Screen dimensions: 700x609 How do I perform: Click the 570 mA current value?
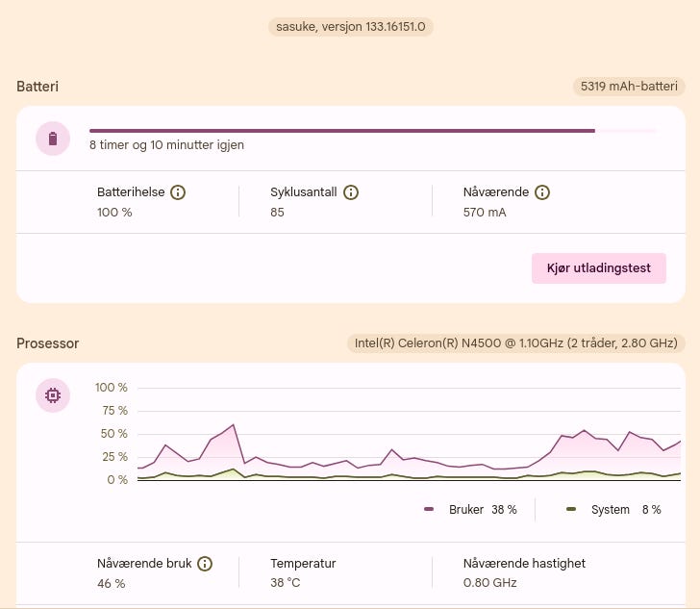[x=485, y=212]
